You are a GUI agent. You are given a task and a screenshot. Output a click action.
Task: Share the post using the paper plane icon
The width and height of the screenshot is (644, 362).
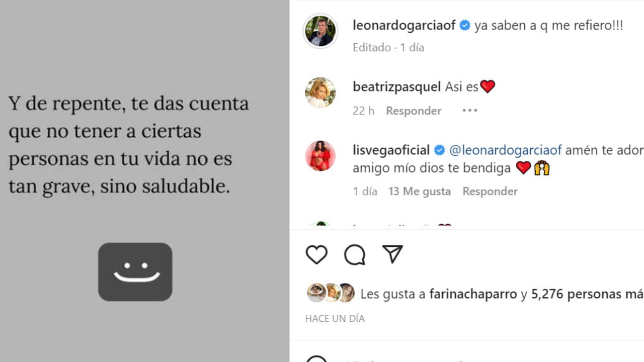click(392, 254)
